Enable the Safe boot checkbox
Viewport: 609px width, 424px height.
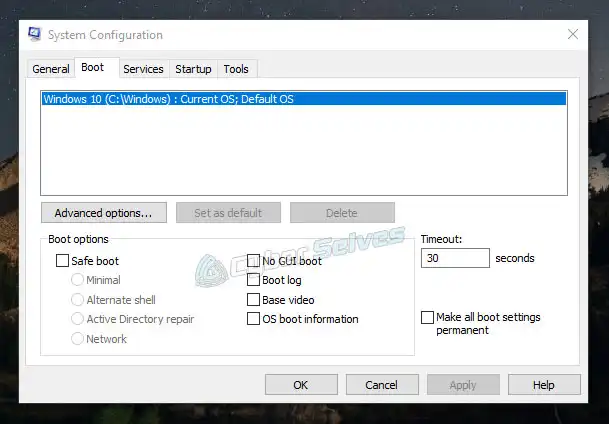coord(63,261)
